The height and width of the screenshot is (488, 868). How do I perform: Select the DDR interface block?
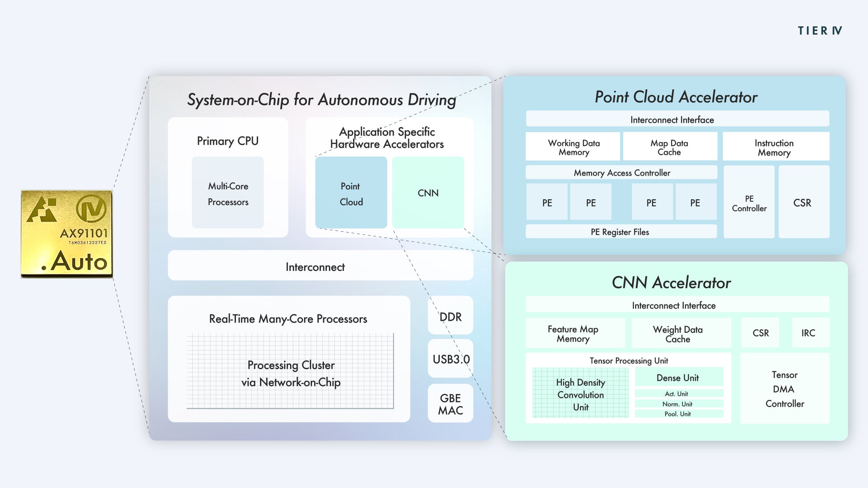coord(450,316)
